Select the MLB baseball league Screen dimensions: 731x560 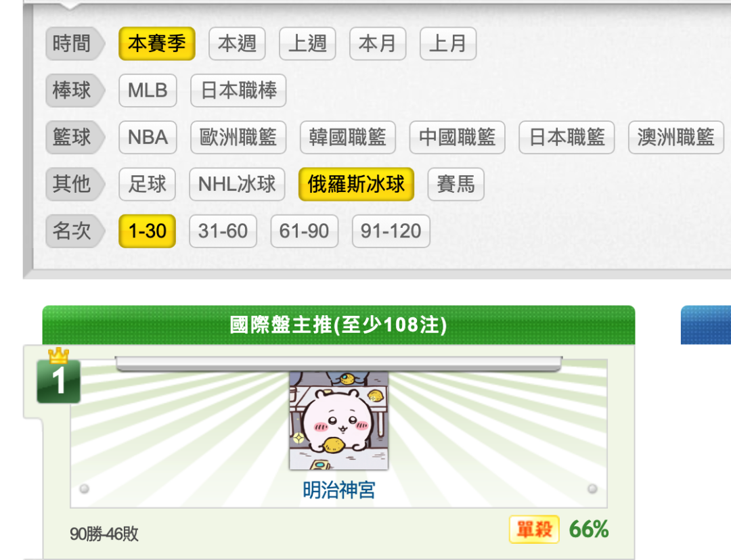tap(148, 91)
